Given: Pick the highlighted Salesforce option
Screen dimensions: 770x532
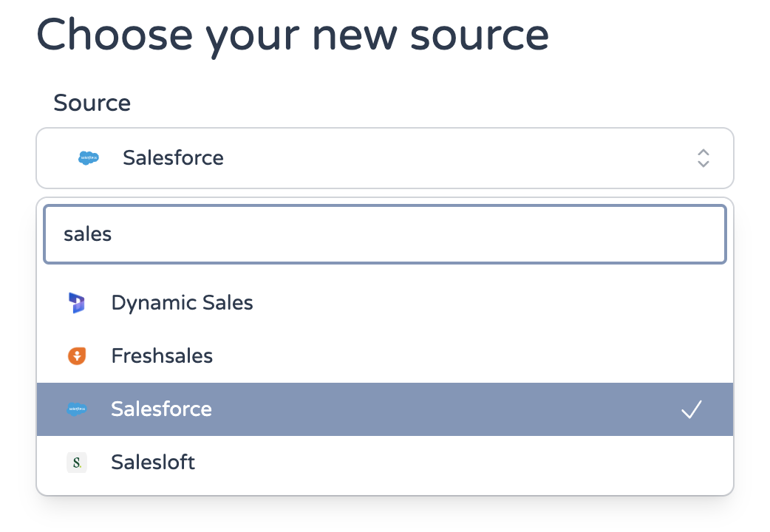Looking at the screenshot, I should click(x=385, y=409).
